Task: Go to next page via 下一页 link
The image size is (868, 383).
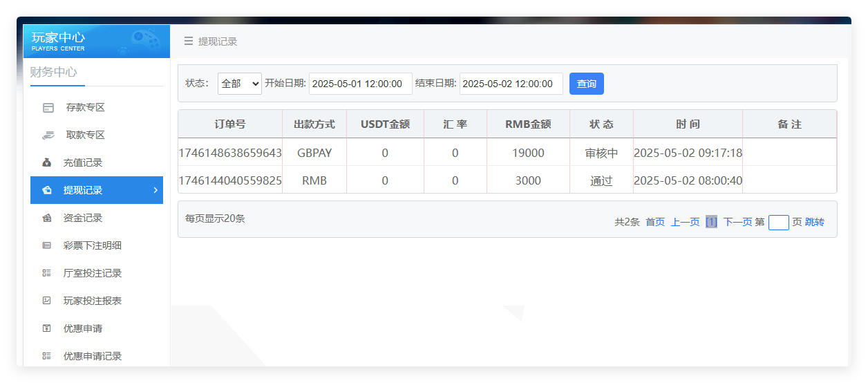Action: click(737, 222)
